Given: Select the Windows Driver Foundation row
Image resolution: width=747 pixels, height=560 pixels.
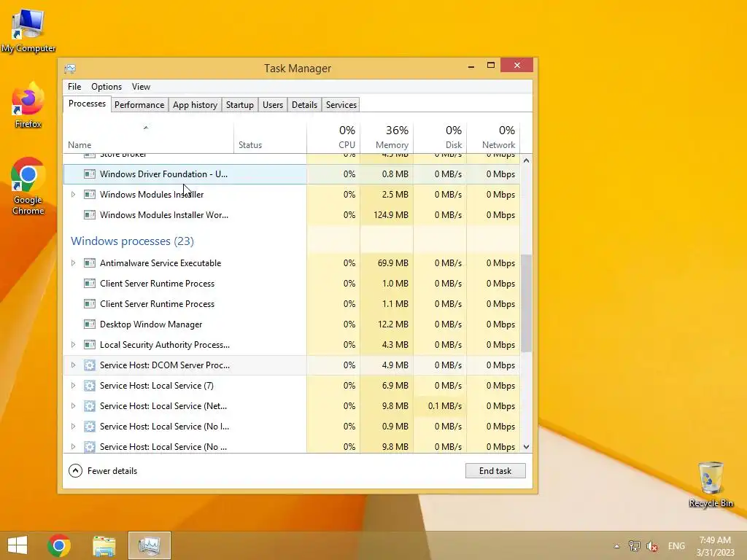Looking at the screenshot, I should pyautogui.click(x=292, y=174).
